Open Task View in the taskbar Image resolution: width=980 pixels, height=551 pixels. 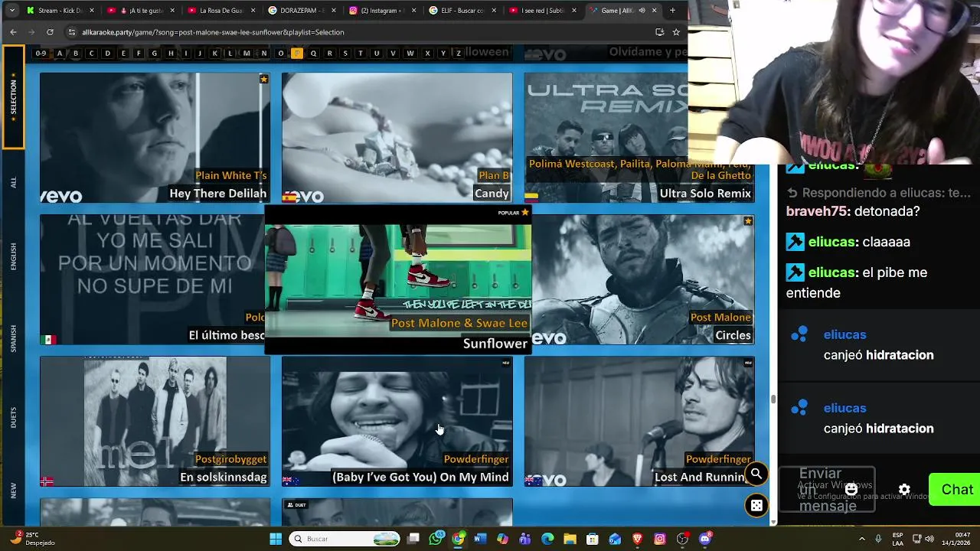tap(413, 539)
